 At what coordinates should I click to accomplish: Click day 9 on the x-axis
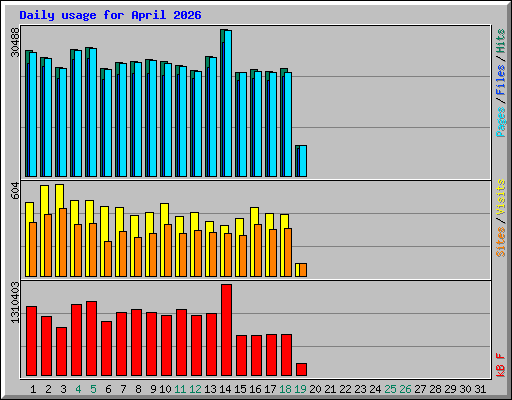tap(153, 389)
